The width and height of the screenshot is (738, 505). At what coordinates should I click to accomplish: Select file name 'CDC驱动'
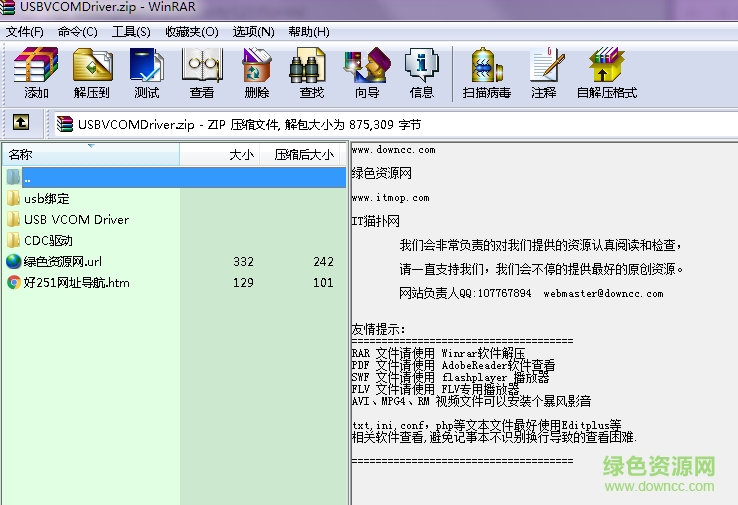48,240
